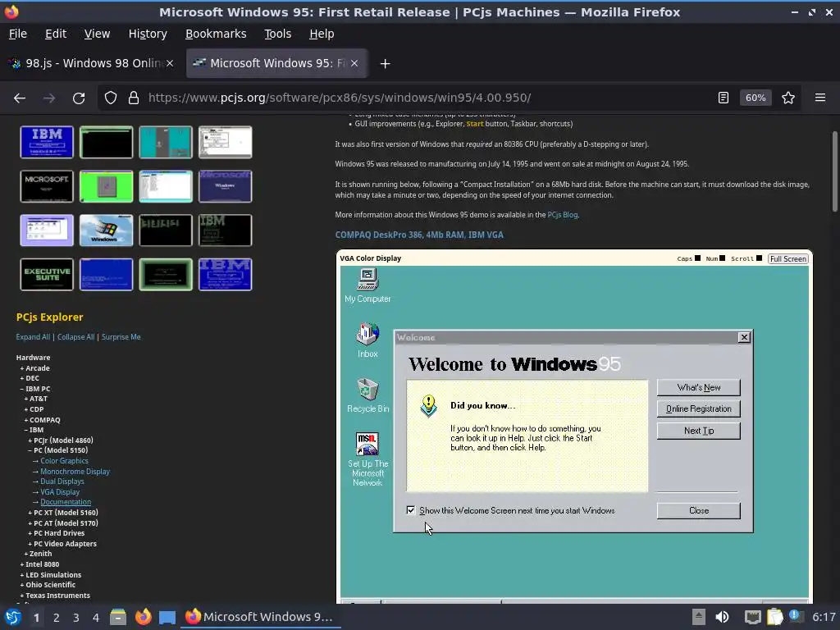Open the Windows 95 logo thumbnail
The image size is (840, 630).
click(x=106, y=231)
